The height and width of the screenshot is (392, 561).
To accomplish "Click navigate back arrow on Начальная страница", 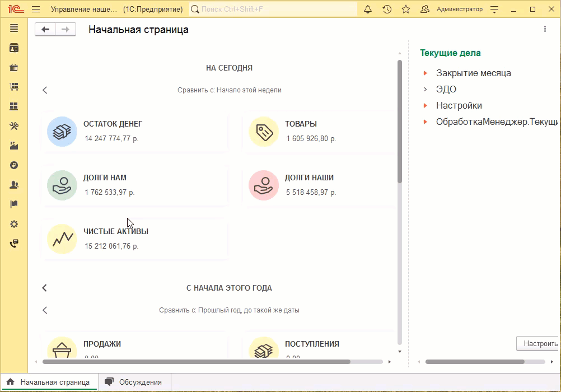I will coord(45,29).
